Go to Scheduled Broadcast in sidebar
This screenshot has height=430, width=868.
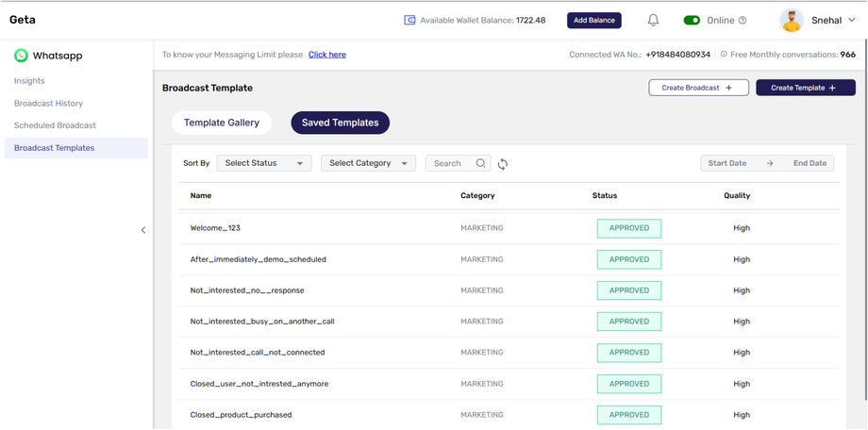(55, 125)
